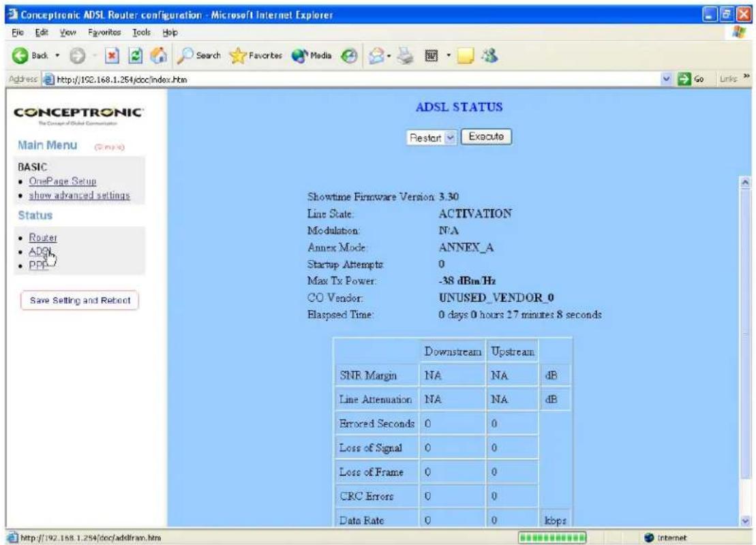
Task: Click the status bar URL text
Action: pos(91,538)
